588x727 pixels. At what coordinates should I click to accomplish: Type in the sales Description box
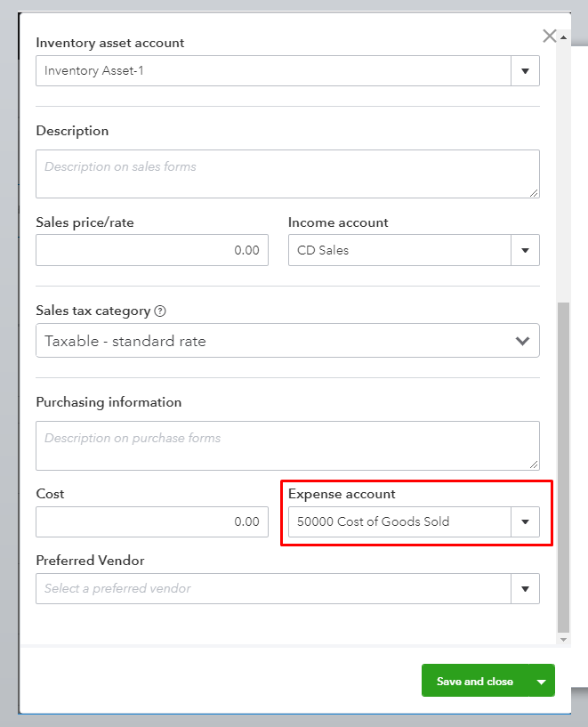(287, 174)
